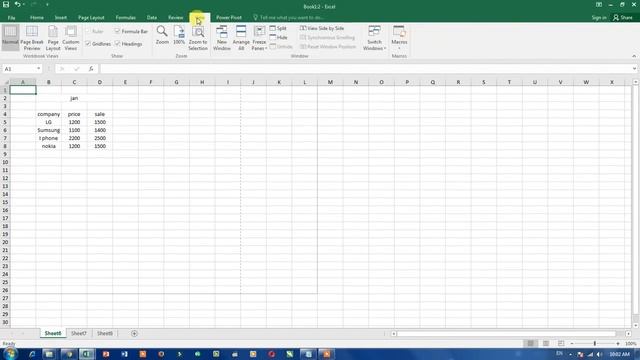
Task: Click the insert function fx icon
Action: (x=91, y=69)
